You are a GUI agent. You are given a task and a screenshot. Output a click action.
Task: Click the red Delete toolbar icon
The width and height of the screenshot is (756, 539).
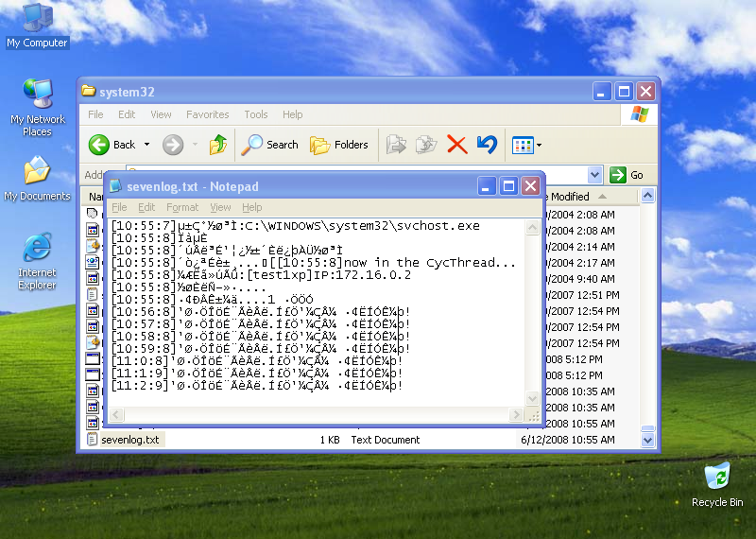click(x=457, y=145)
